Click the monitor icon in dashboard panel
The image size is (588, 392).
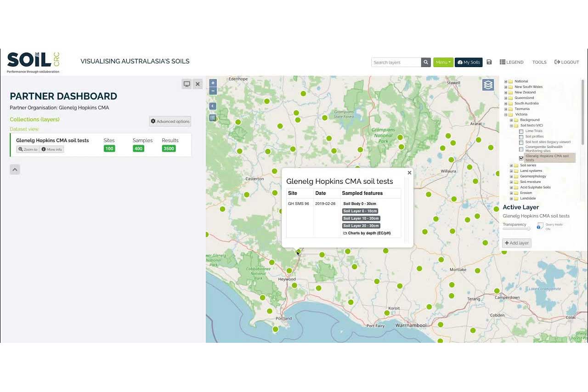pos(187,84)
